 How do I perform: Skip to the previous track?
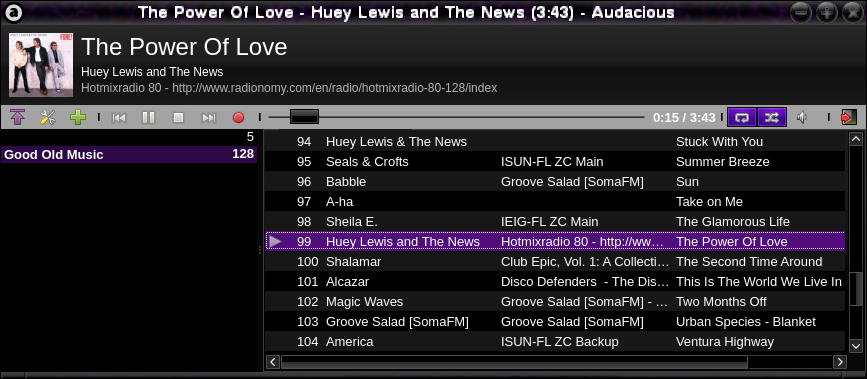click(x=119, y=117)
